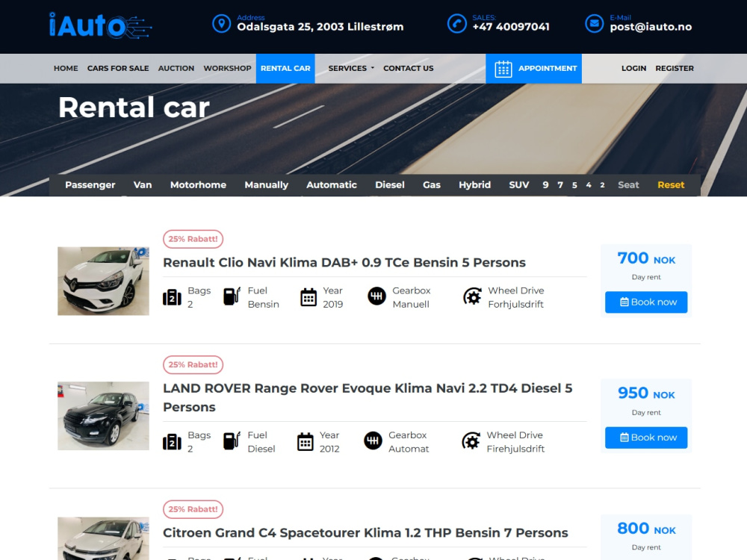Click the iAuto logo
Screen dimensions: 747x560
[100, 25]
